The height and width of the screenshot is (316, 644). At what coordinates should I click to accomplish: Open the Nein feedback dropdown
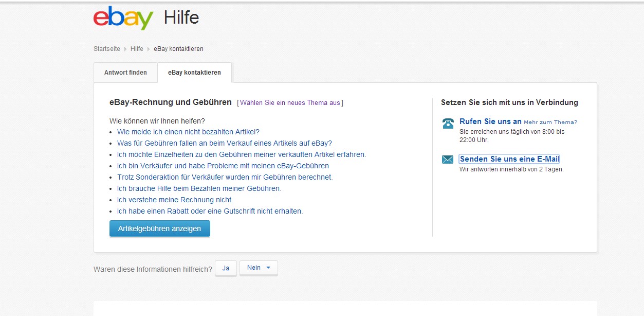[x=259, y=268]
